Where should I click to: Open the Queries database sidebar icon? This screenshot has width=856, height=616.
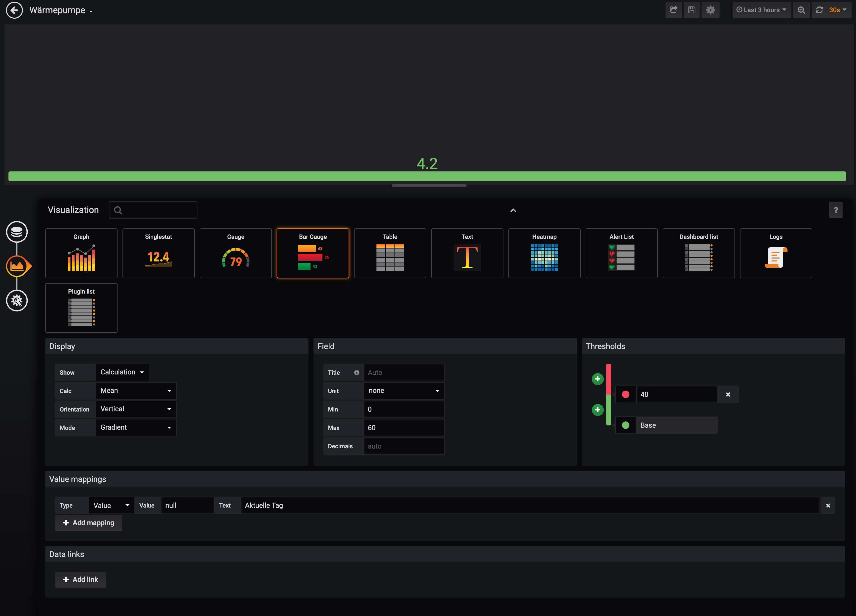tap(17, 232)
